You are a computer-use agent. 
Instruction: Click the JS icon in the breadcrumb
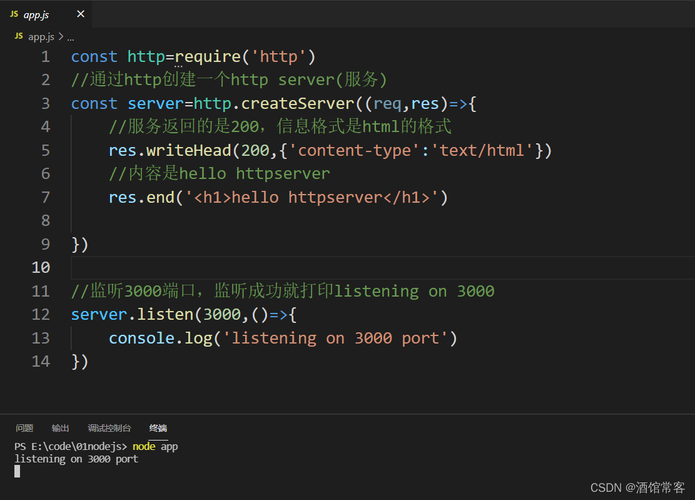point(19,36)
